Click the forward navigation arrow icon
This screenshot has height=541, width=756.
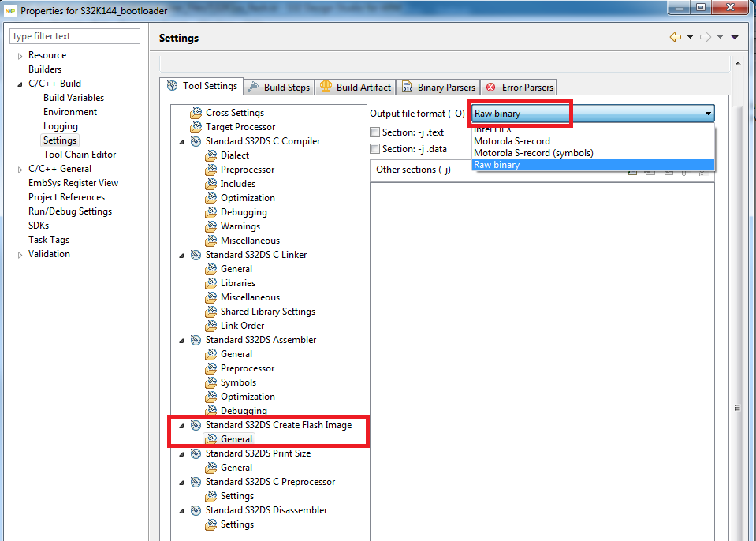coord(706,37)
